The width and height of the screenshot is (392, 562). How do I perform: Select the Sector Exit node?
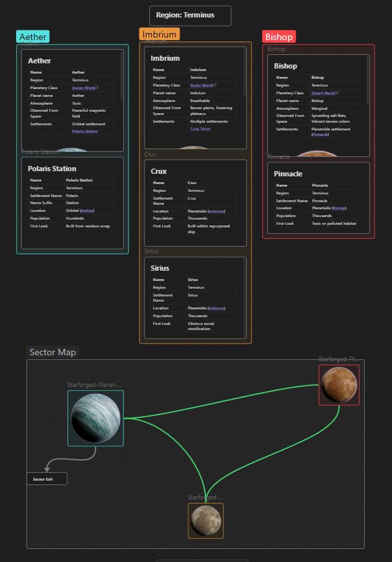click(x=46, y=479)
